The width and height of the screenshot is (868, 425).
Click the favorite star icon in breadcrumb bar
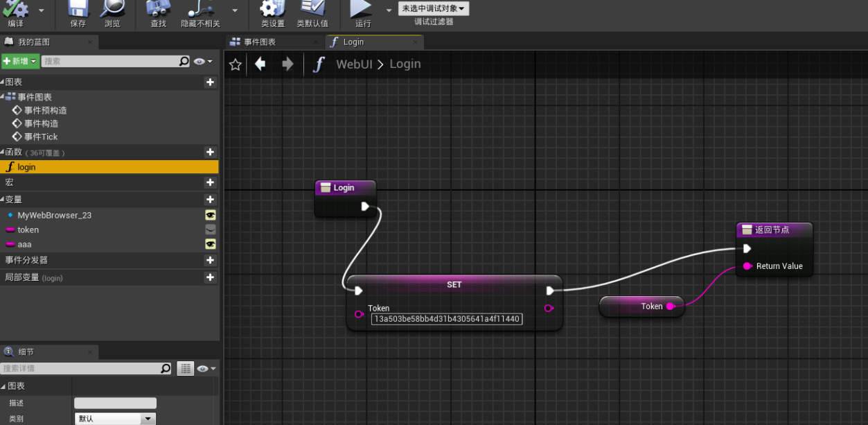(x=236, y=64)
